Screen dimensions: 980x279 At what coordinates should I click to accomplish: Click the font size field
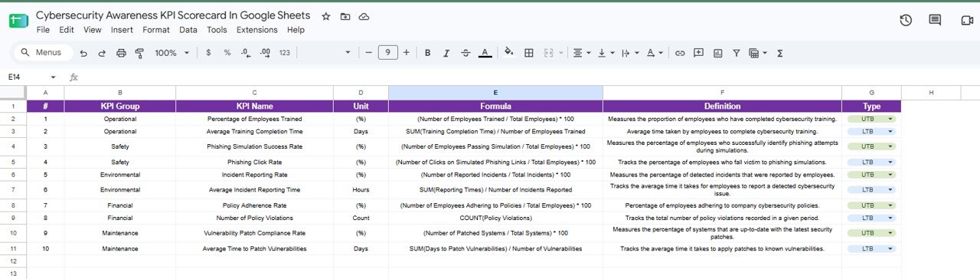click(x=387, y=53)
